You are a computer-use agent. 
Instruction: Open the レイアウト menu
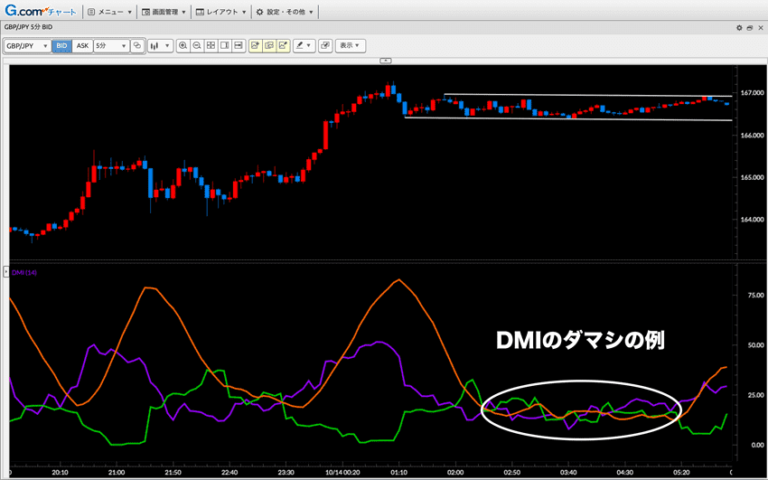click(221, 12)
